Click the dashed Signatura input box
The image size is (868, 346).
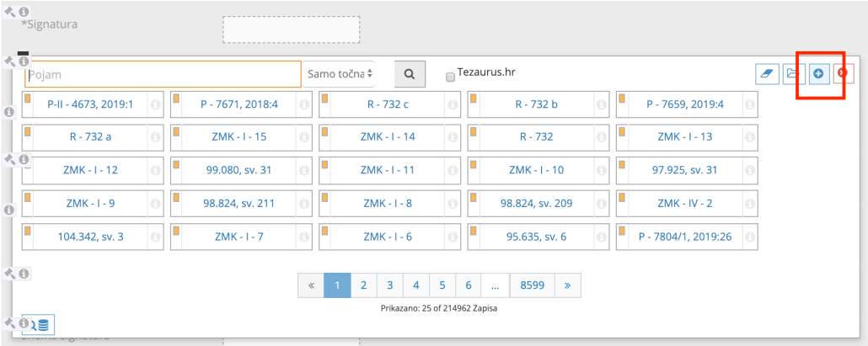[292, 29]
